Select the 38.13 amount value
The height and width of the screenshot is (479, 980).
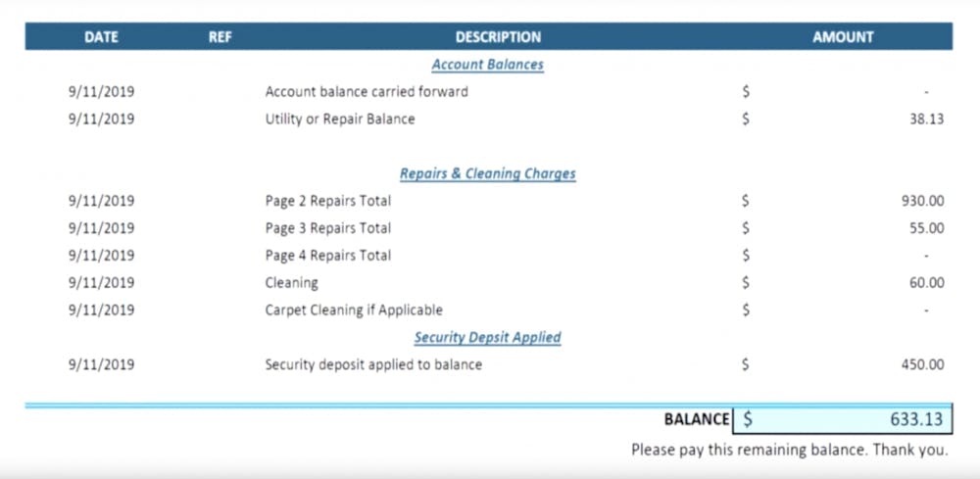927,120
